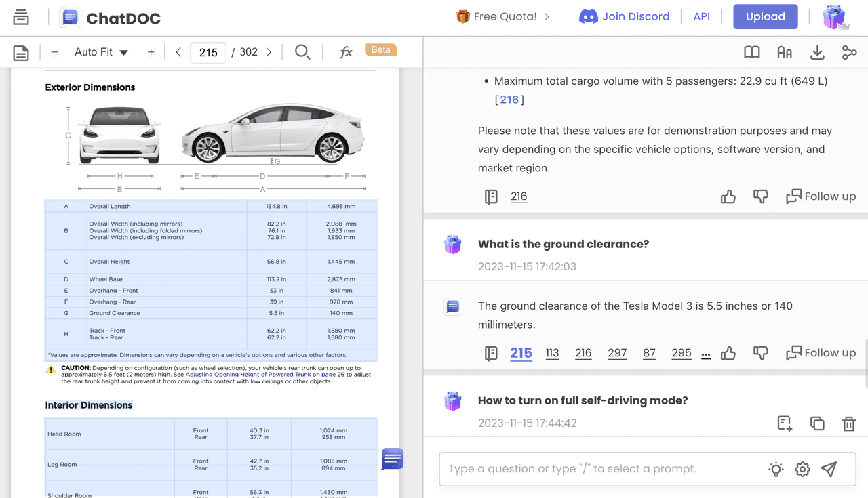Expand the Free Quota chevron

click(x=547, y=16)
